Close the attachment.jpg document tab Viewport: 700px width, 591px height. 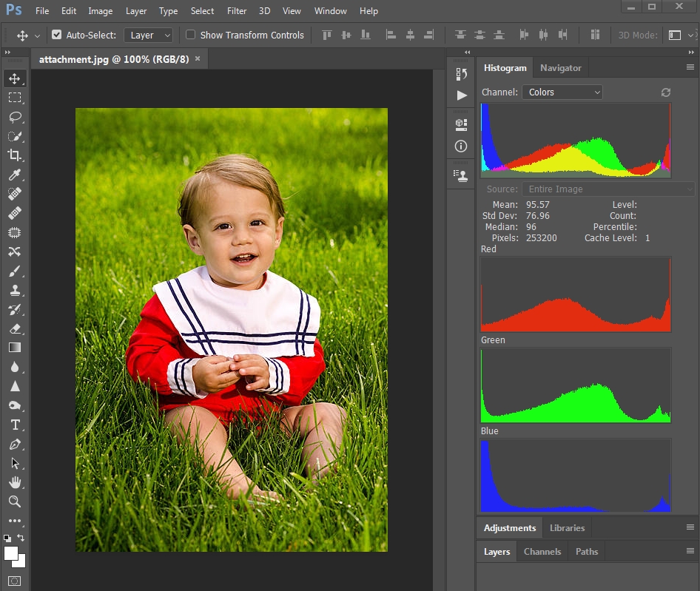pyautogui.click(x=198, y=58)
